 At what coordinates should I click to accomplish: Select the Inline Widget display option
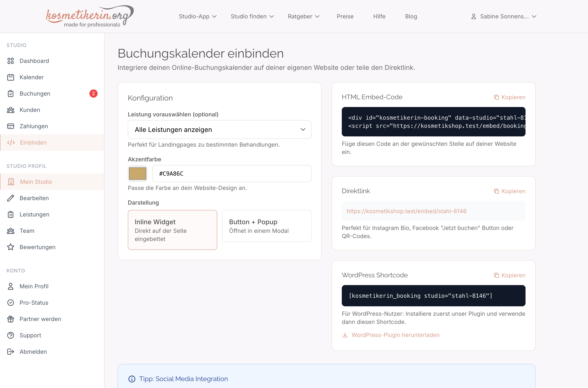pyautogui.click(x=172, y=230)
